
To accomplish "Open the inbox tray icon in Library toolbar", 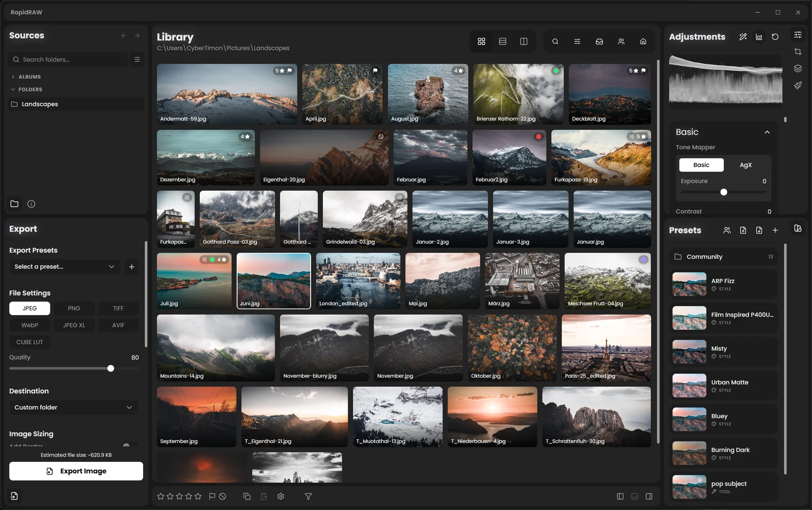I will point(599,42).
